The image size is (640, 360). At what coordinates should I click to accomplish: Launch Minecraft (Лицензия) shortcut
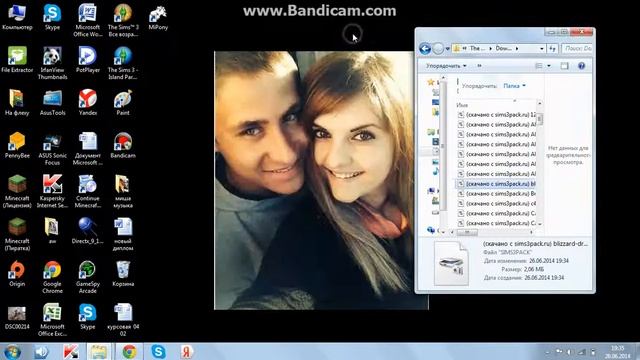pos(17,191)
